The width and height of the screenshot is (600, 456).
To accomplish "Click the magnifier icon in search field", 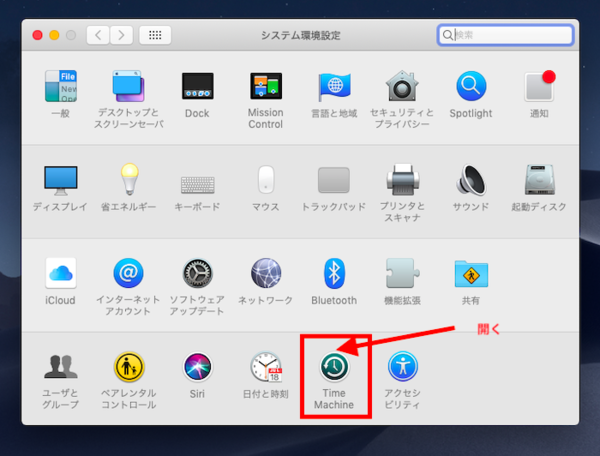I will point(447,35).
